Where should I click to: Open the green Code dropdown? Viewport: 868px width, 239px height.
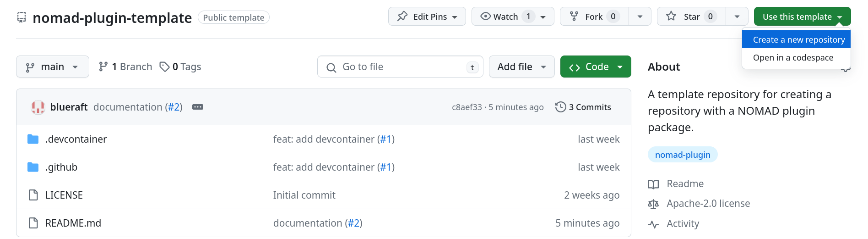(595, 67)
